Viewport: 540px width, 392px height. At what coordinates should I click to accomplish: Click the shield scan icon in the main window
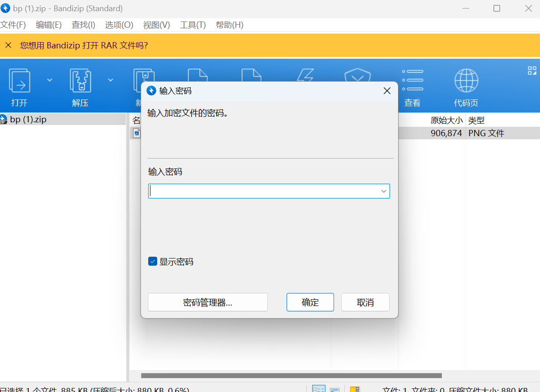tap(357, 74)
